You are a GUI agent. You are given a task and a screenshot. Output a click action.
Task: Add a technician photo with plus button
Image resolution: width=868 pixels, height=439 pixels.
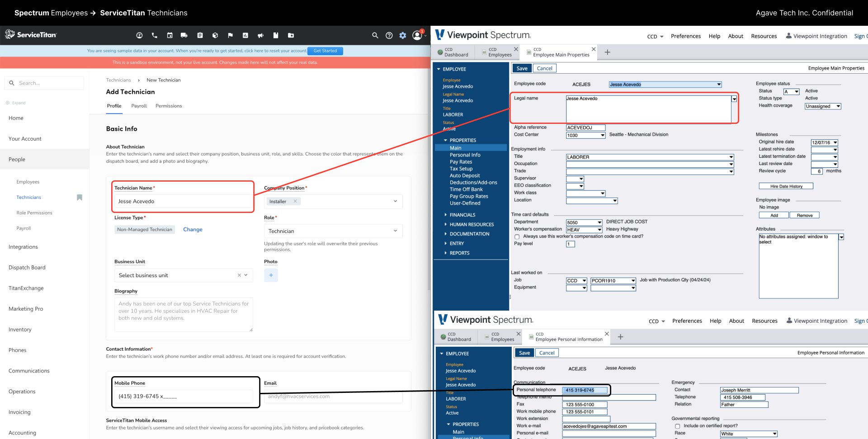[x=271, y=275]
